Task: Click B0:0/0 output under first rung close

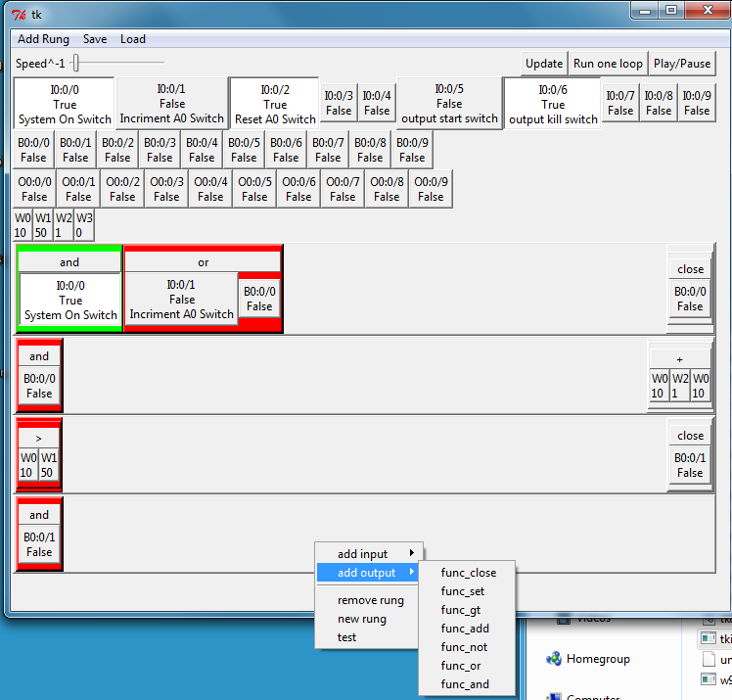Action: point(690,299)
